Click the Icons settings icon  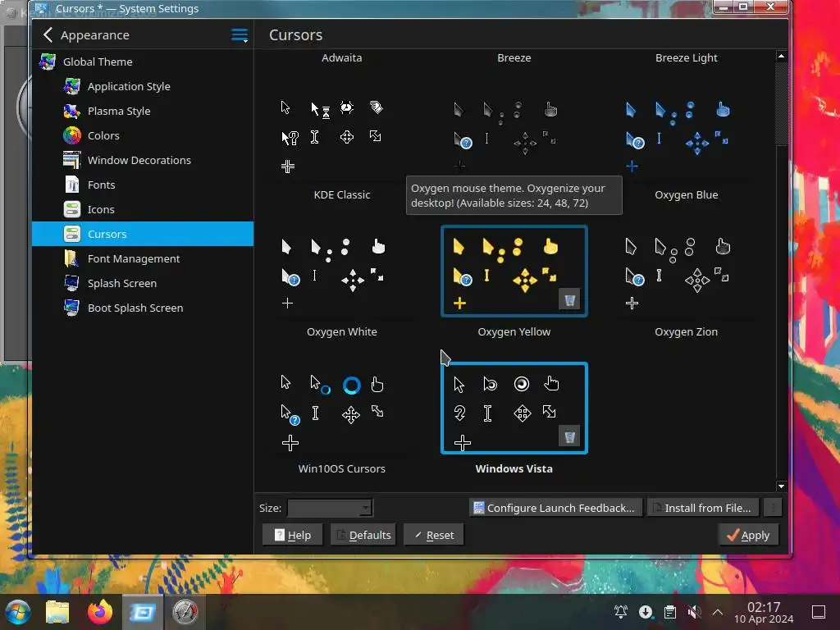point(72,209)
